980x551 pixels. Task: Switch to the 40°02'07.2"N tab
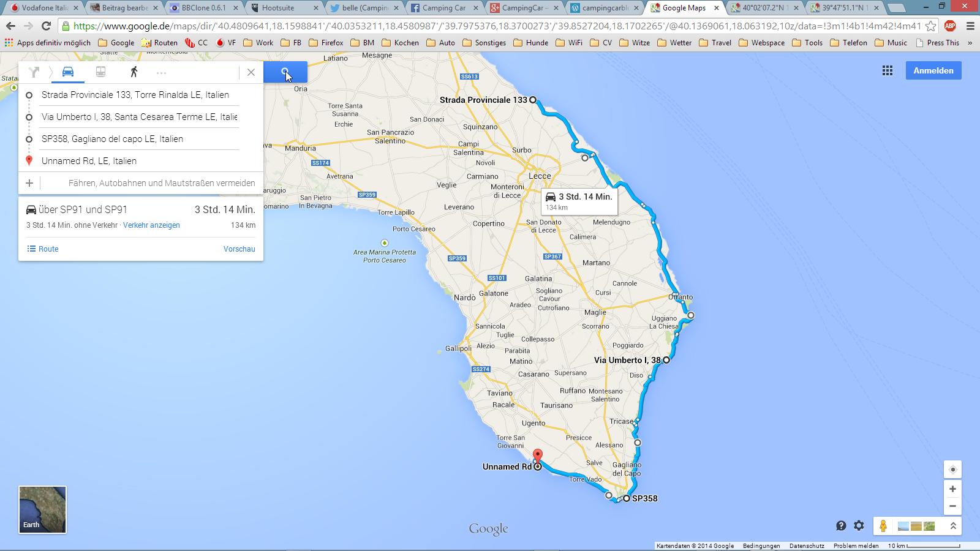(x=766, y=8)
